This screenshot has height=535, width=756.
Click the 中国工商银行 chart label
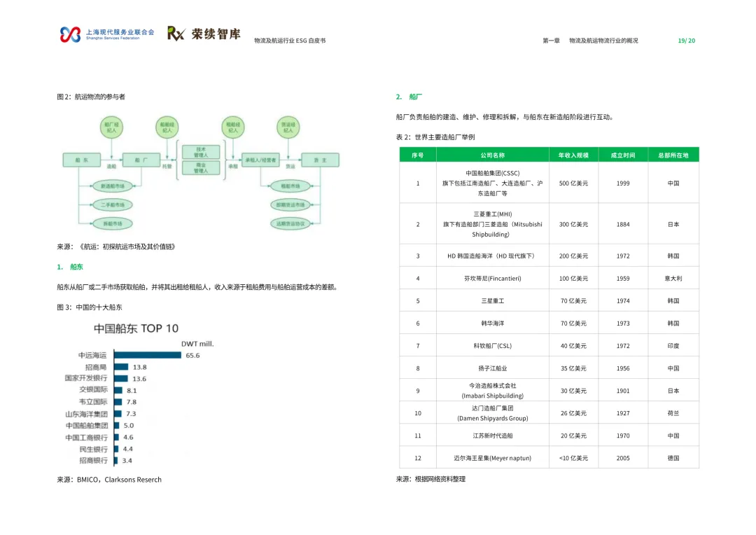pos(87,438)
